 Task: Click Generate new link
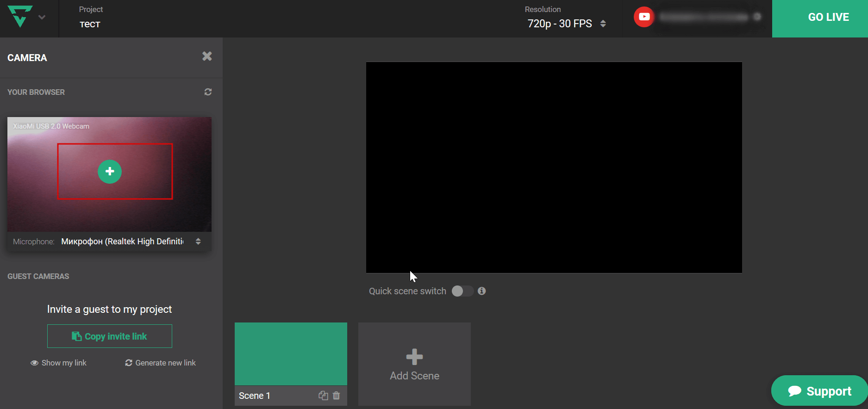coord(160,363)
